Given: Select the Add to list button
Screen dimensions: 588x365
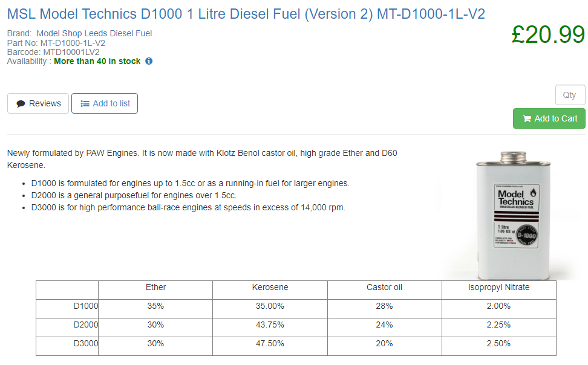Looking at the screenshot, I should coord(104,103).
